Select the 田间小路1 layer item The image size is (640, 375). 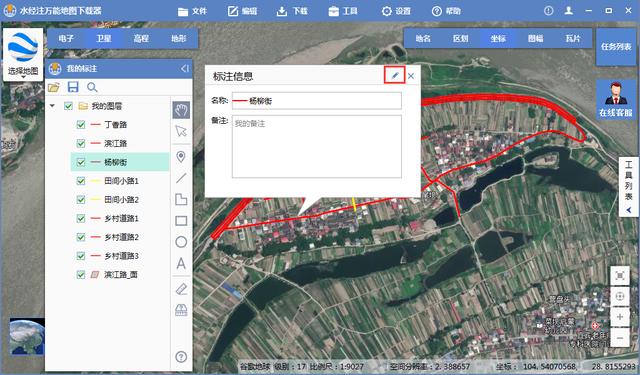(x=121, y=181)
